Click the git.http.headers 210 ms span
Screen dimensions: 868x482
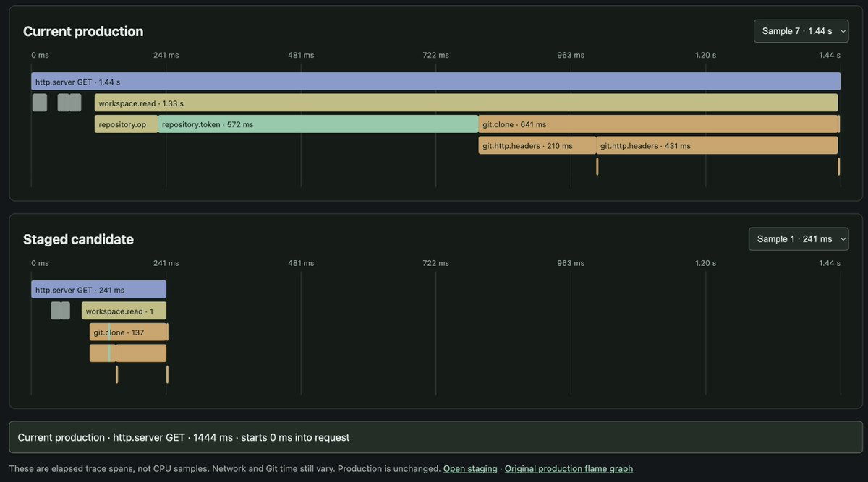point(537,145)
